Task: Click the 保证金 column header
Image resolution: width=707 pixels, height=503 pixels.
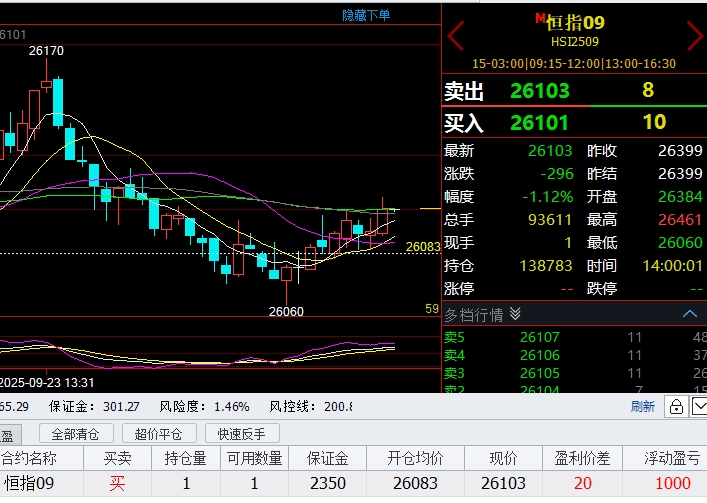Action: click(327, 458)
